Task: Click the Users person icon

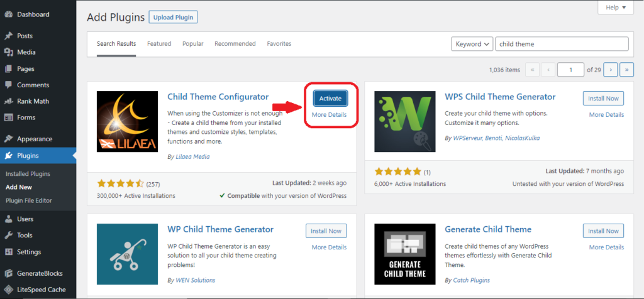Action: [8, 219]
